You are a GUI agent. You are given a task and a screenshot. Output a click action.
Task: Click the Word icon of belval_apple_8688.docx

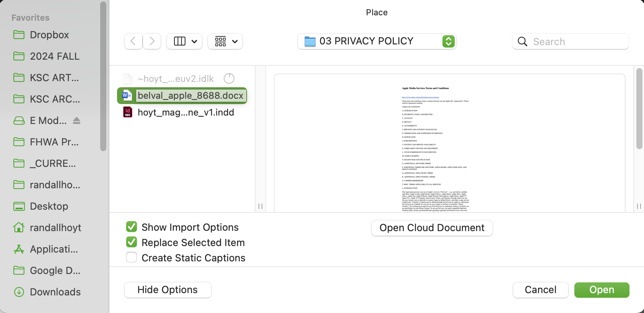[x=127, y=96]
